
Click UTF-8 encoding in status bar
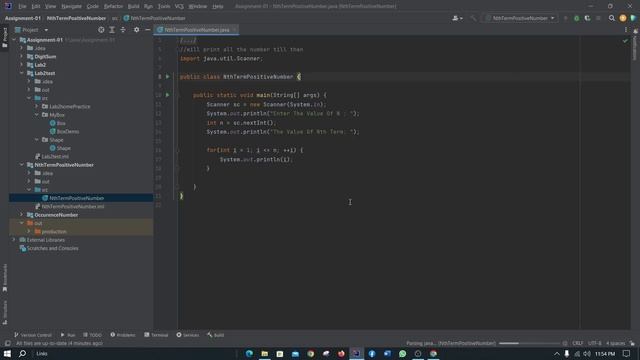(595, 343)
